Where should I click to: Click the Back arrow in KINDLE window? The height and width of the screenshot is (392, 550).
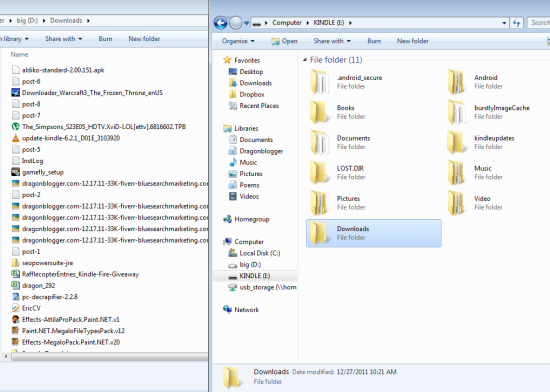pos(221,23)
